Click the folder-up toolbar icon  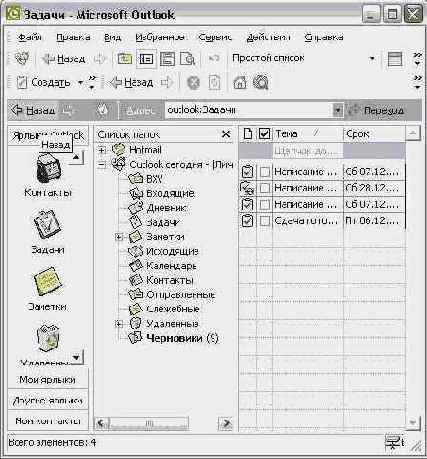pyautogui.click(x=125, y=59)
